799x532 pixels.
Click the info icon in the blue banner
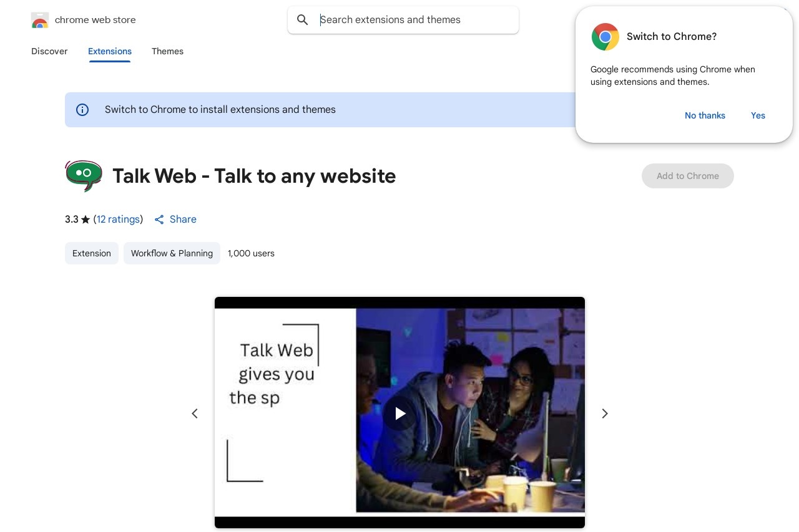tap(82, 110)
